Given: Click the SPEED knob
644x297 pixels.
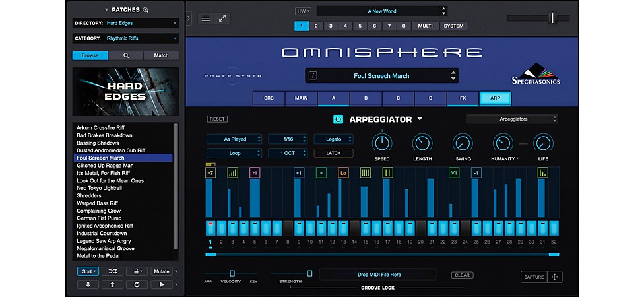Looking at the screenshot, I should click(x=382, y=143).
